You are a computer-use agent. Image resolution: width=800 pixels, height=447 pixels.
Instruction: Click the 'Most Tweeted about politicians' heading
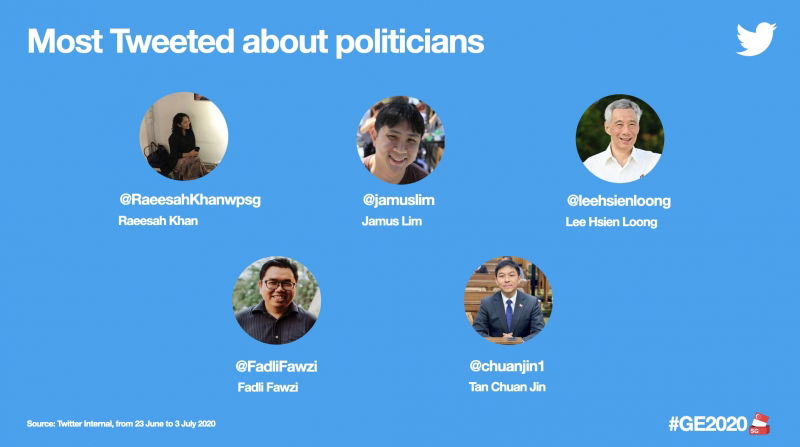255,41
